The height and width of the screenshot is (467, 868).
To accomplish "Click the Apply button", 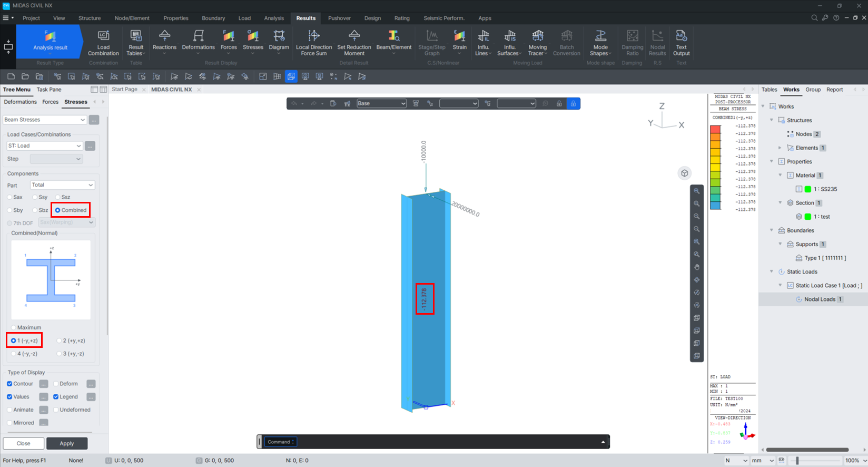I will tap(67, 443).
